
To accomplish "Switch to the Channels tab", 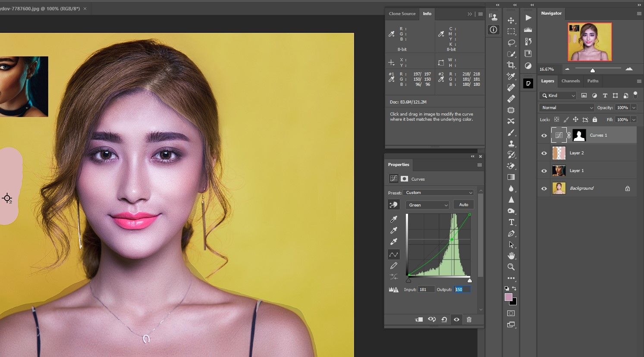I will [x=570, y=81].
